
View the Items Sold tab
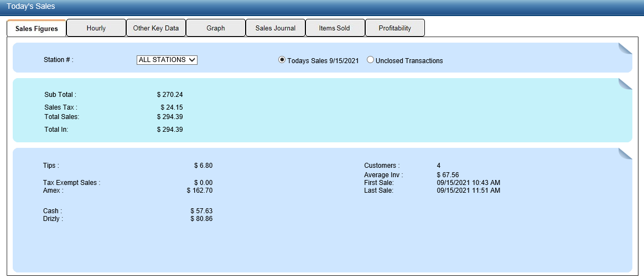(335, 28)
